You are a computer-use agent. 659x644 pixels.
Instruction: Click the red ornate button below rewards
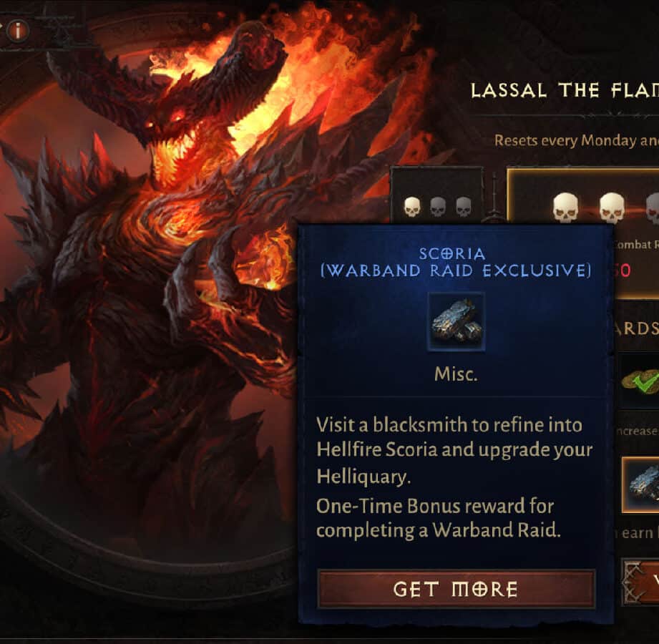coord(640,582)
